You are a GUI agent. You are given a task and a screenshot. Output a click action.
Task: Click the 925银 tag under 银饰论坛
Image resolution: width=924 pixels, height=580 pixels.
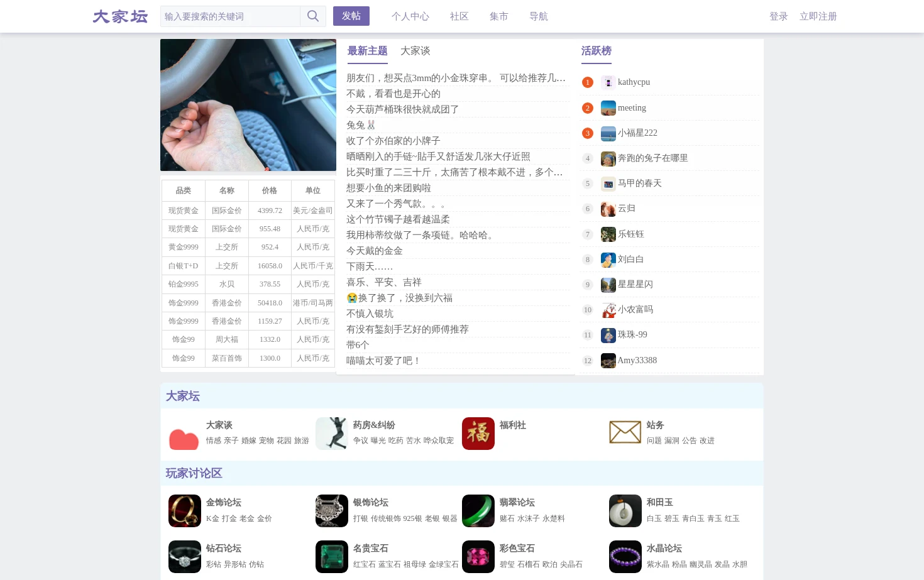click(x=412, y=519)
